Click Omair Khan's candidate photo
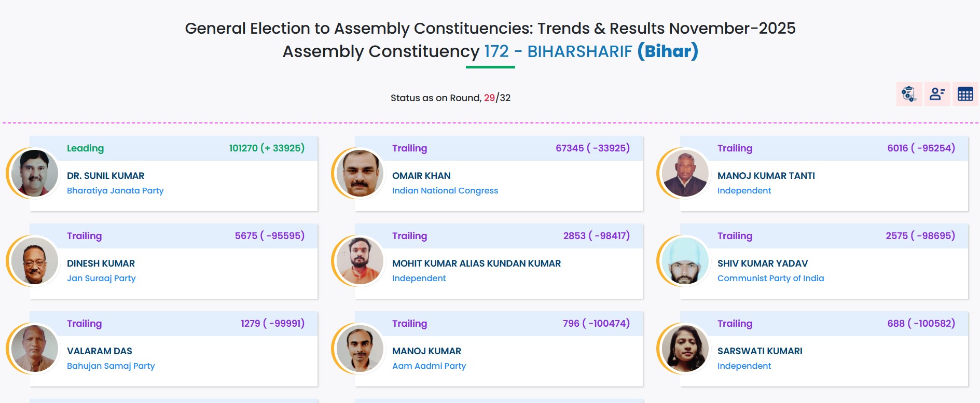 [360, 173]
